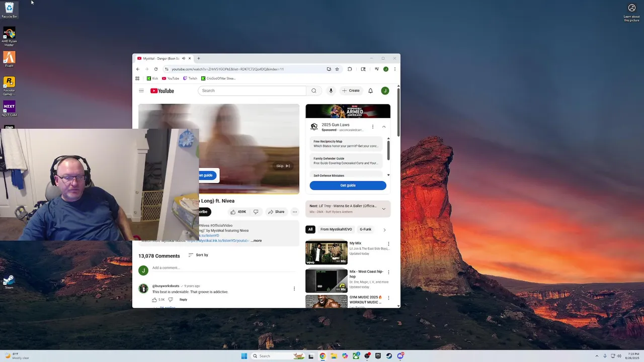Open Epic Games from taskbar
This screenshot has height=362, width=644.
pyautogui.click(x=378, y=356)
